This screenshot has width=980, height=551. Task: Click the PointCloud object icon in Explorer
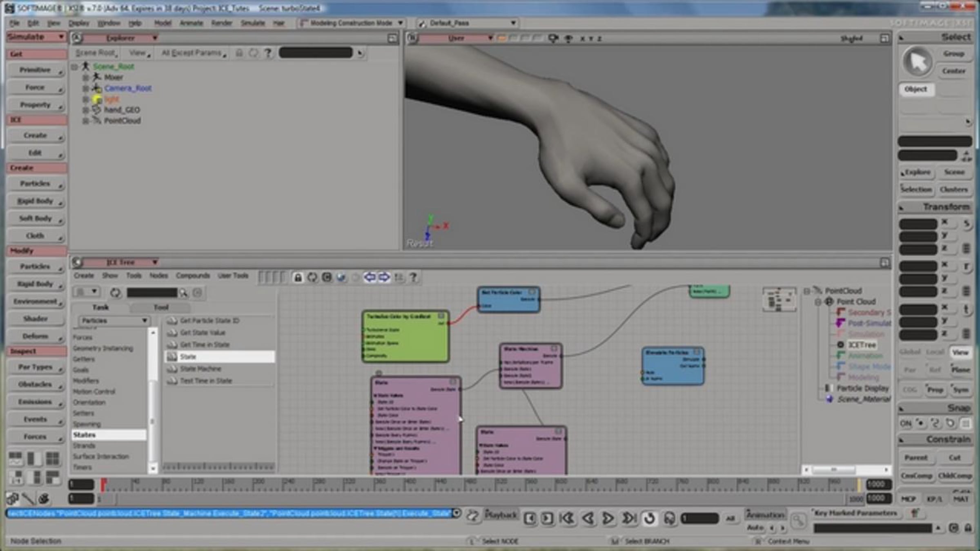[x=97, y=120]
